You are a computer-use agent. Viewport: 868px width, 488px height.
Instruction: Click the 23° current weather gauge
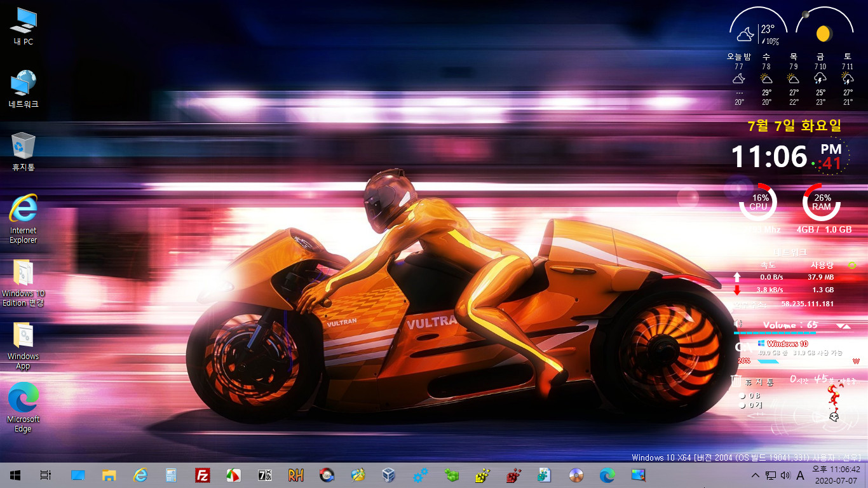point(758,27)
